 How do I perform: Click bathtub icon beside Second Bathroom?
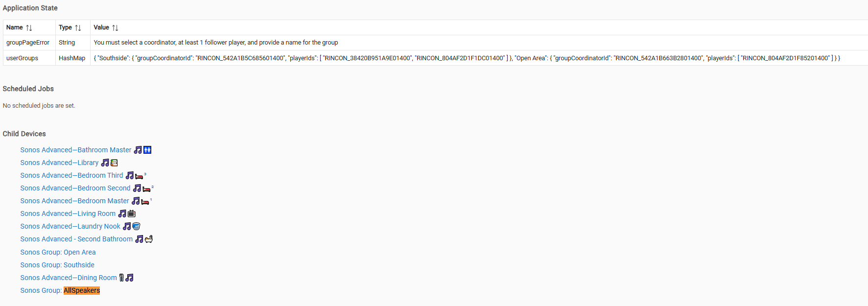tap(149, 239)
